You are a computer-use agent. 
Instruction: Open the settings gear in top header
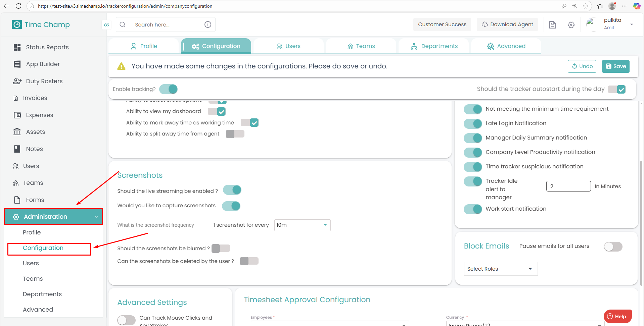[x=571, y=24]
